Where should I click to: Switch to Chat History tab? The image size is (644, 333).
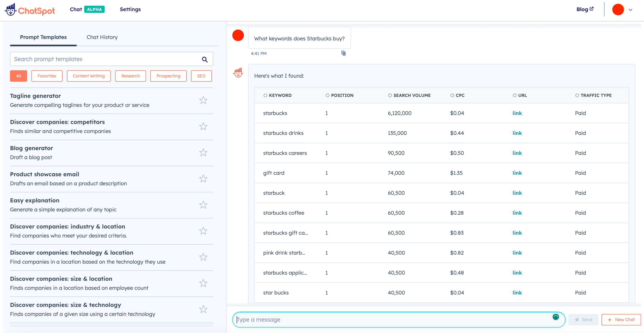pyautogui.click(x=102, y=37)
